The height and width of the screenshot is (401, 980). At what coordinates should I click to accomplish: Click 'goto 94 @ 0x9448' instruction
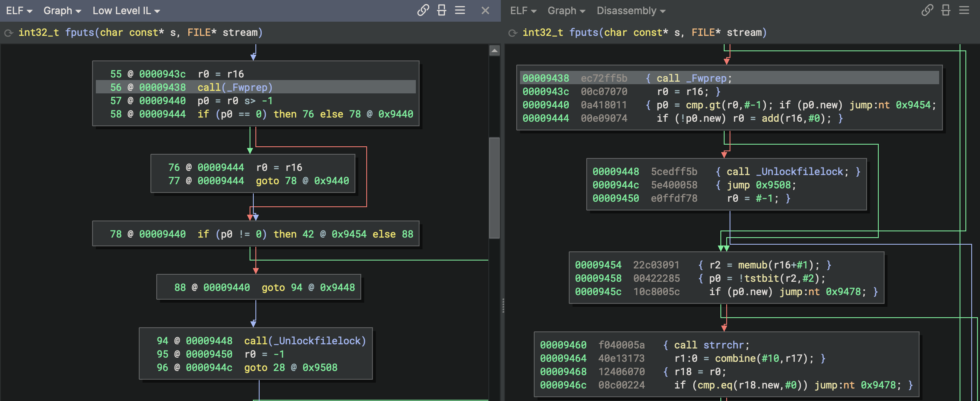click(308, 288)
